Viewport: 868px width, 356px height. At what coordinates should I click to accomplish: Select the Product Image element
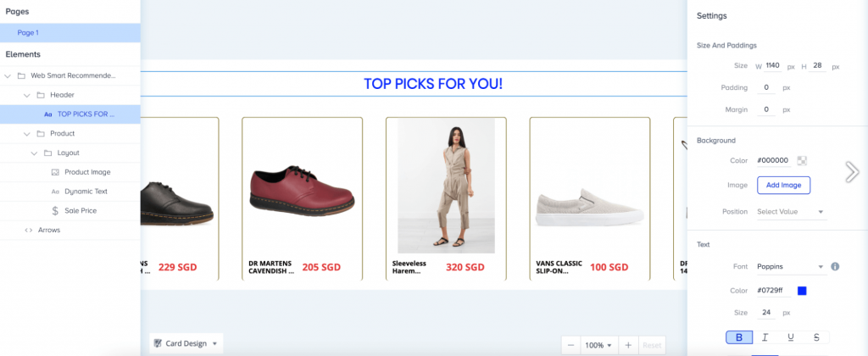tap(86, 172)
